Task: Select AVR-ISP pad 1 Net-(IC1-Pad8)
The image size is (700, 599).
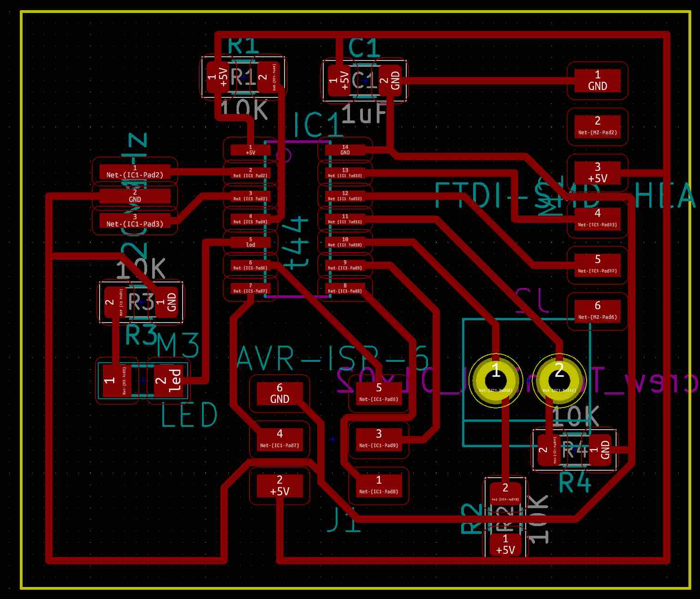Action: 379,486
